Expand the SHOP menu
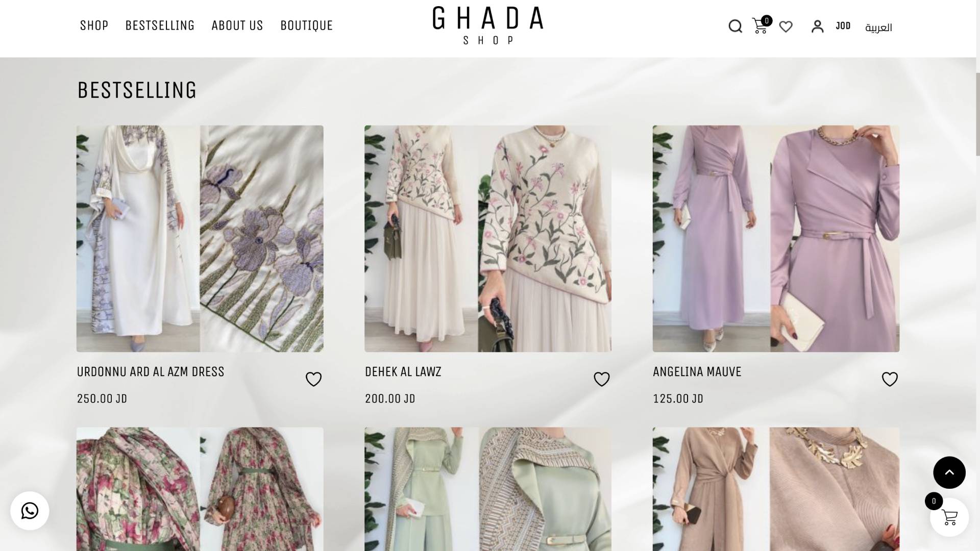The width and height of the screenshot is (980, 551). click(94, 26)
